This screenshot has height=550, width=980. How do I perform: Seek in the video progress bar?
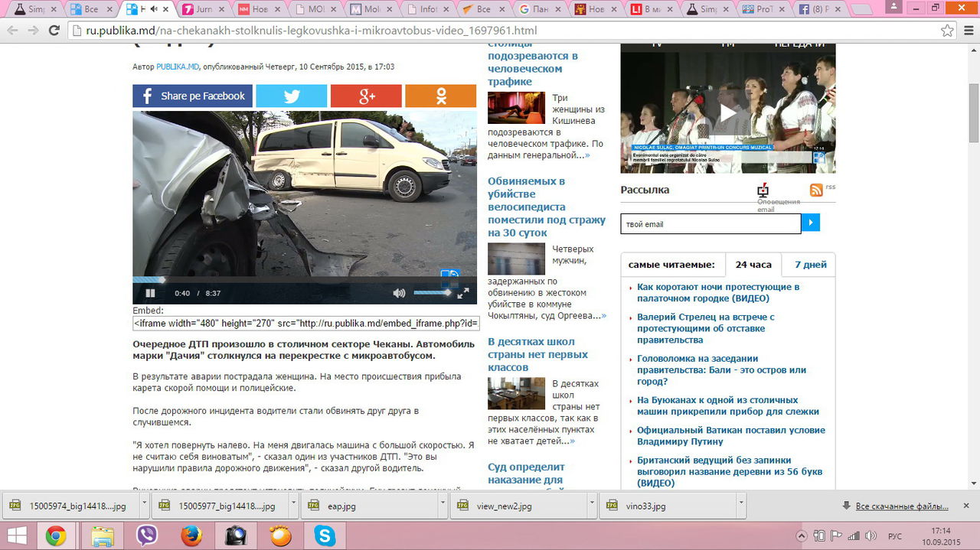pyautogui.click(x=305, y=280)
